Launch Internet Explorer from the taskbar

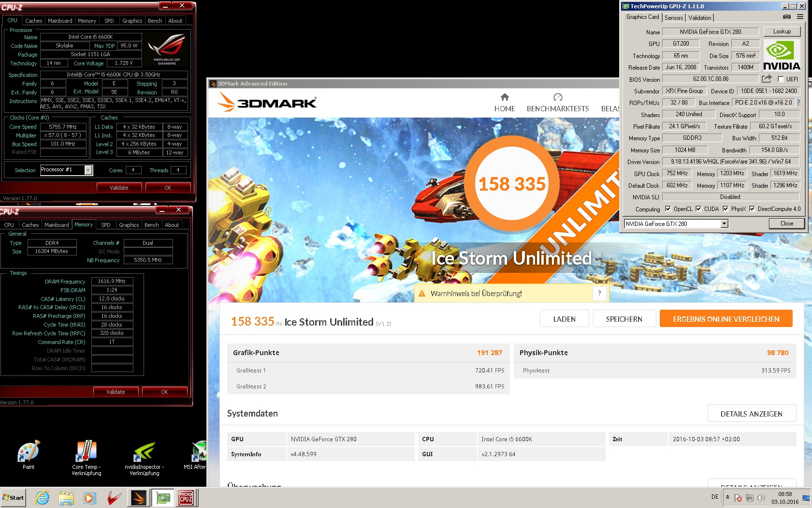43,498
